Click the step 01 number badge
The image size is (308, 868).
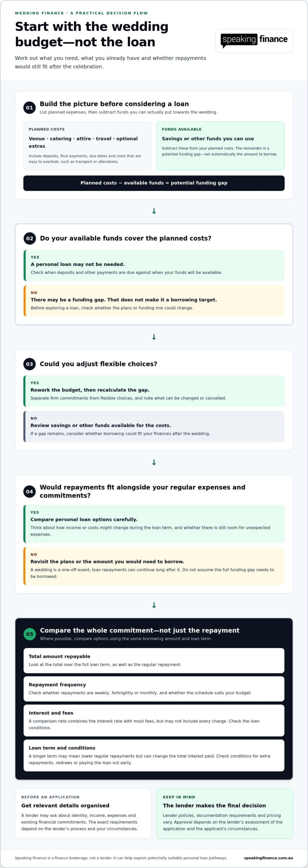point(29,108)
